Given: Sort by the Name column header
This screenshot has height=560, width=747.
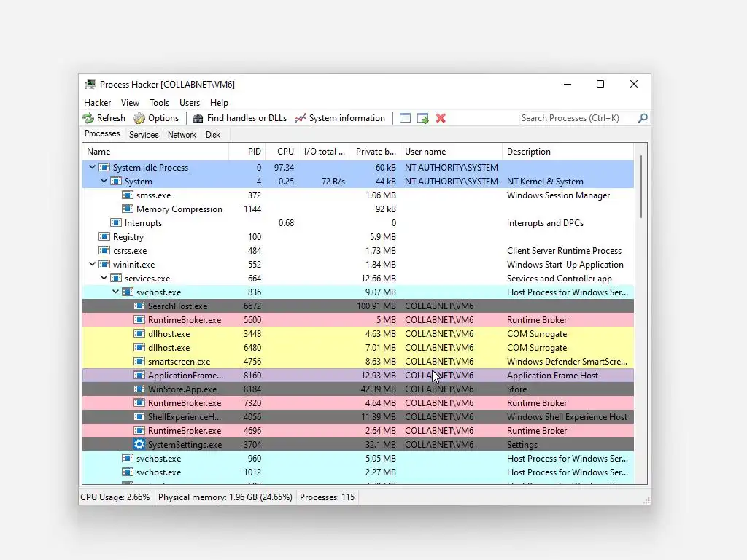Looking at the screenshot, I should pos(155,152).
